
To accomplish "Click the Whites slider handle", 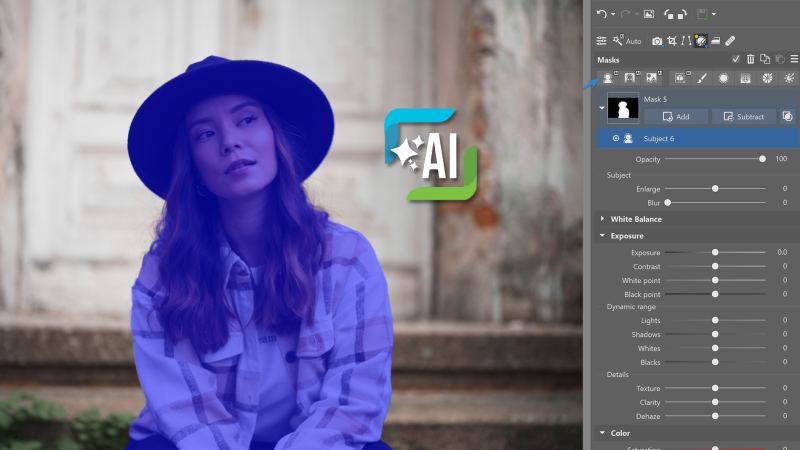I will click(x=715, y=348).
